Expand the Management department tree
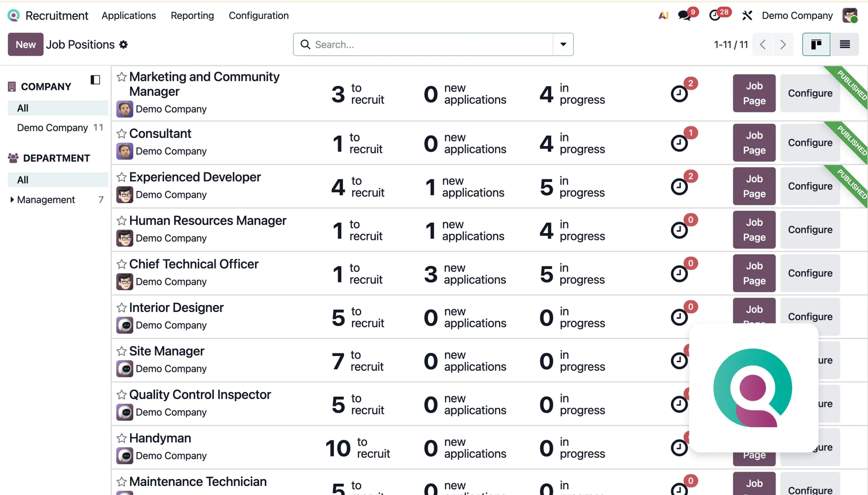This screenshot has width=868, height=495. (x=12, y=200)
